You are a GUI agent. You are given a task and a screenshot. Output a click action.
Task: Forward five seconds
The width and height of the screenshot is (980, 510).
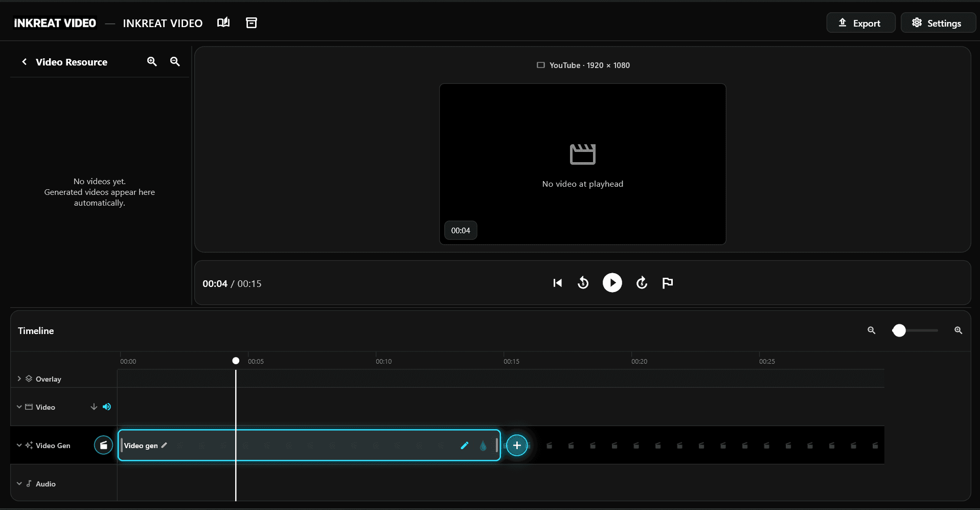pos(642,283)
